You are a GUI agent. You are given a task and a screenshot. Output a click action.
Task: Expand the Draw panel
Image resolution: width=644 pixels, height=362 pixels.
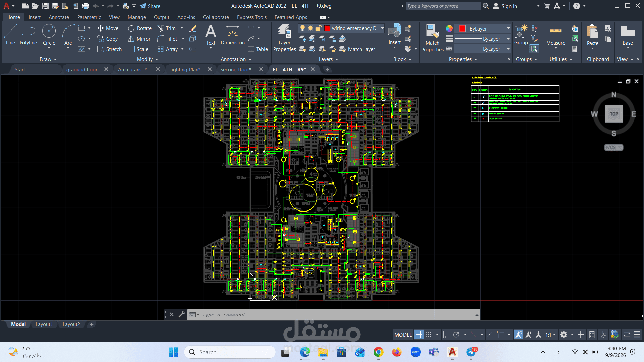48,59
